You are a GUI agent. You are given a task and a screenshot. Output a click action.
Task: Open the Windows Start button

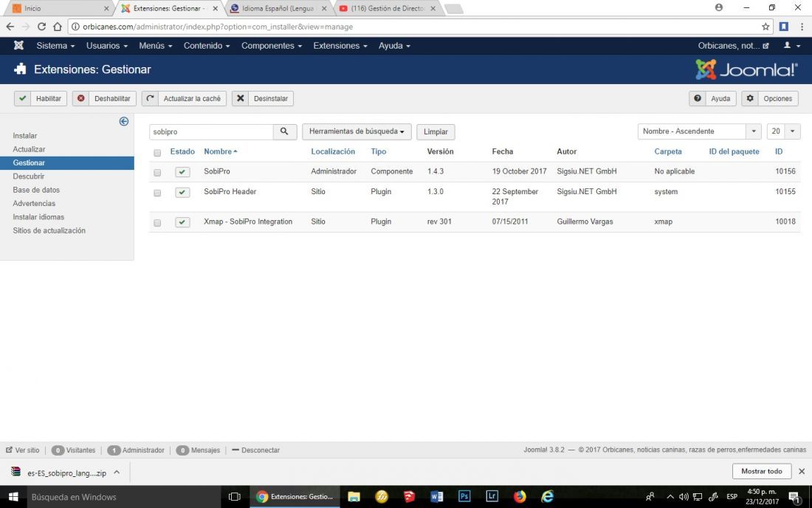[x=13, y=497]
